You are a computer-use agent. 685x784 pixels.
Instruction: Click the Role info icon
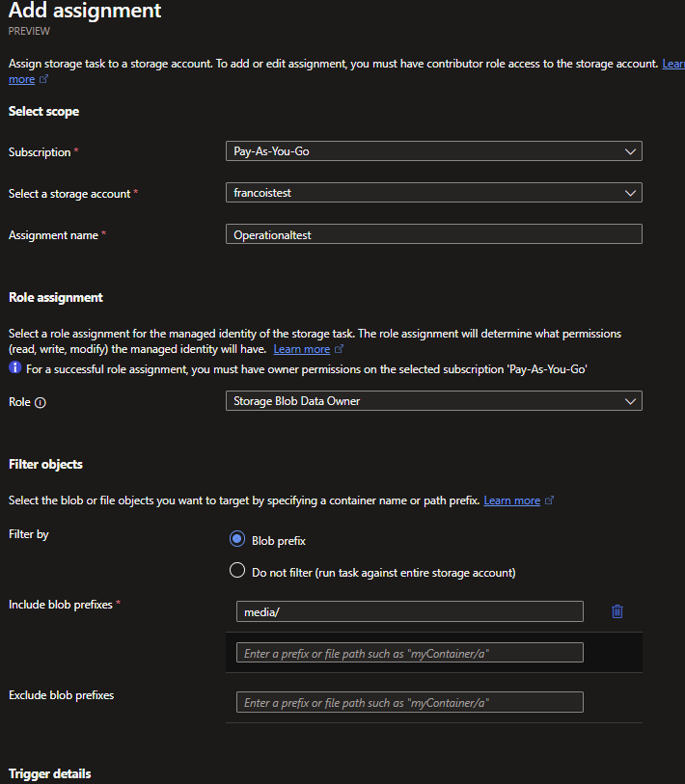[41, 402]
